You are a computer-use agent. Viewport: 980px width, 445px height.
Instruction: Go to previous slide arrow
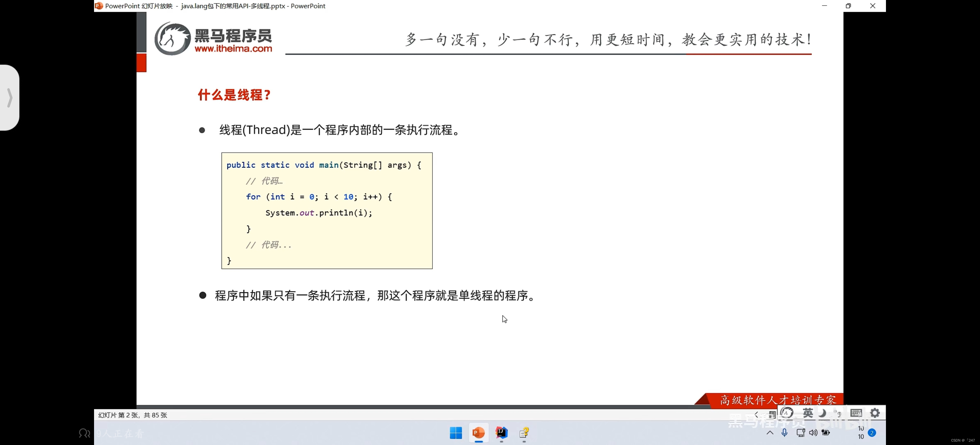click(757, 415)
